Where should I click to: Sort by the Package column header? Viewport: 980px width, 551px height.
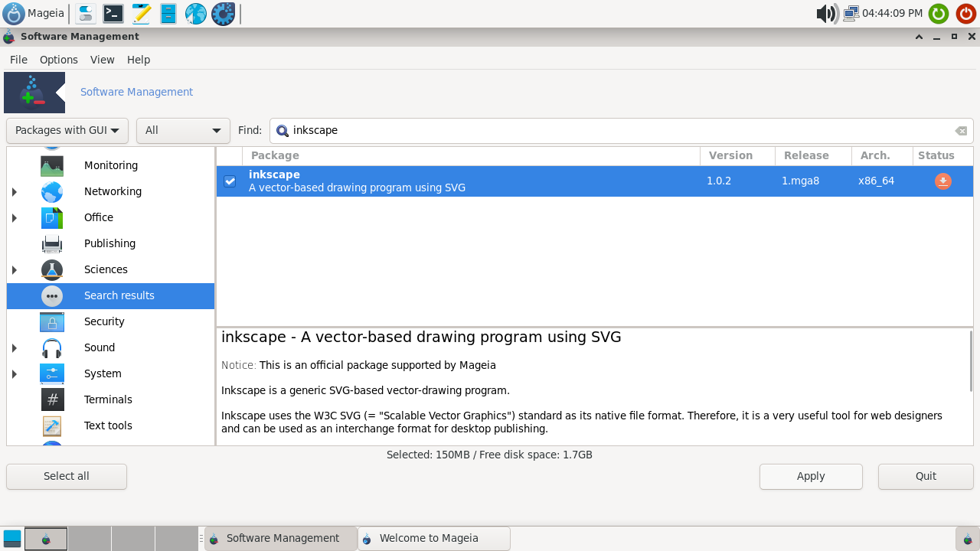471,155
